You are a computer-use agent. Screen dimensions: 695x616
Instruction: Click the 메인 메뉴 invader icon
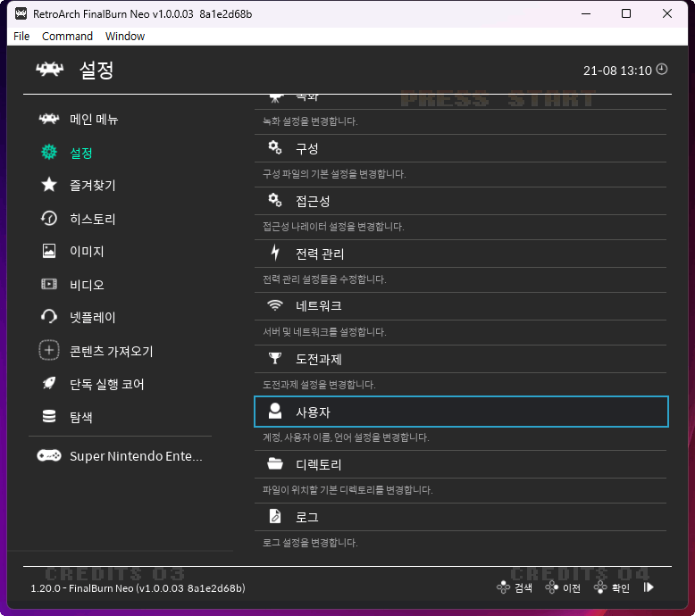coord(49,119)
